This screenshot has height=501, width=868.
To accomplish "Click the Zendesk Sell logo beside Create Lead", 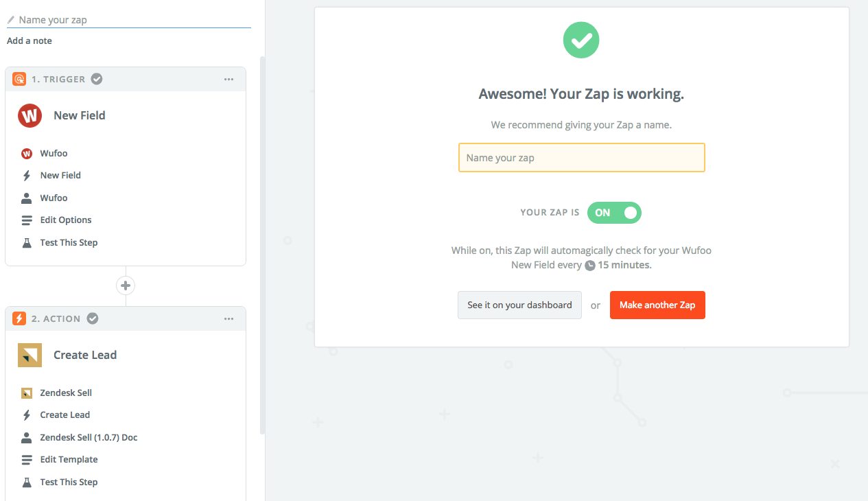I will (x=30, y=355).
